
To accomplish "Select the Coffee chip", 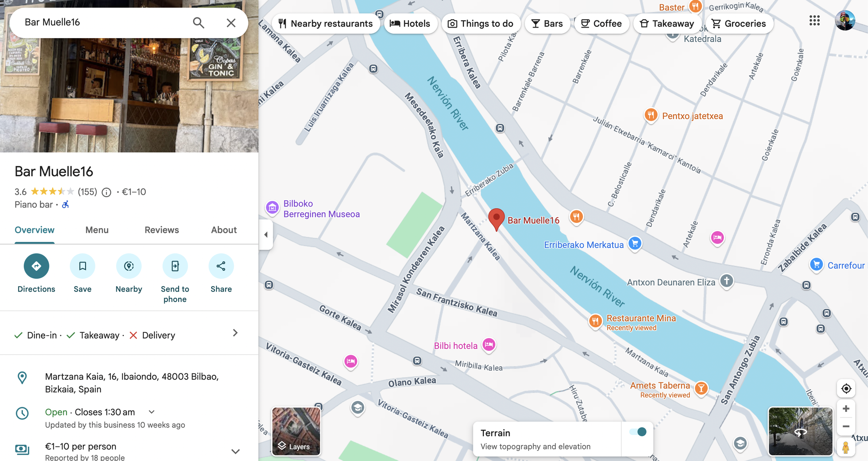I will 602,24.
